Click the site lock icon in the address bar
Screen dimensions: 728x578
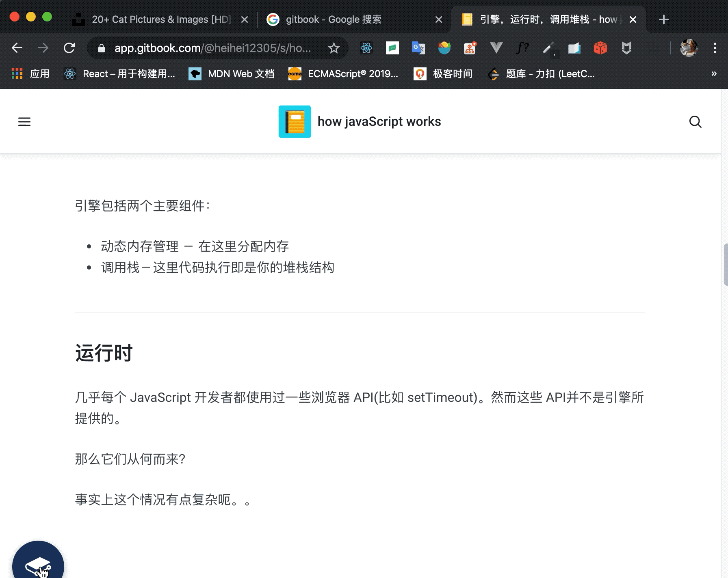tap(102, 48)
